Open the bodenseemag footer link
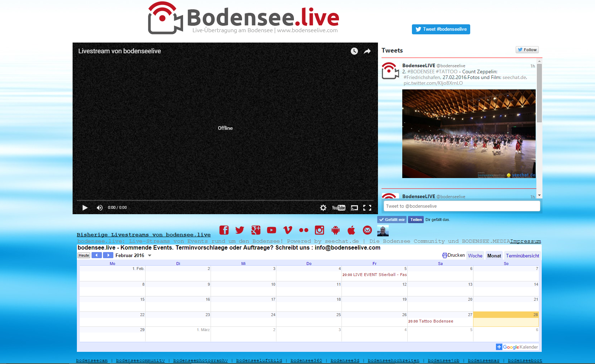This screenshot has width=595, height=364. tap(484, 360)
